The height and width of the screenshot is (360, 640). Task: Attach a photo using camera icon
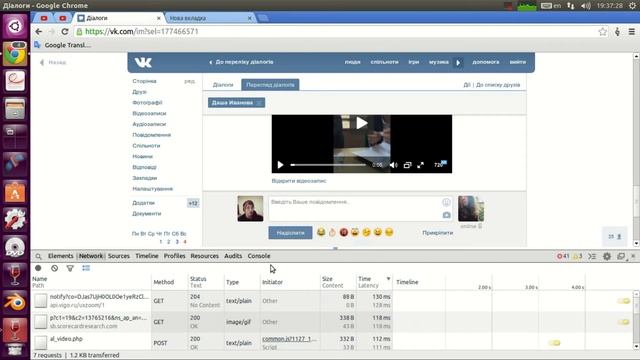click(447, 215)
